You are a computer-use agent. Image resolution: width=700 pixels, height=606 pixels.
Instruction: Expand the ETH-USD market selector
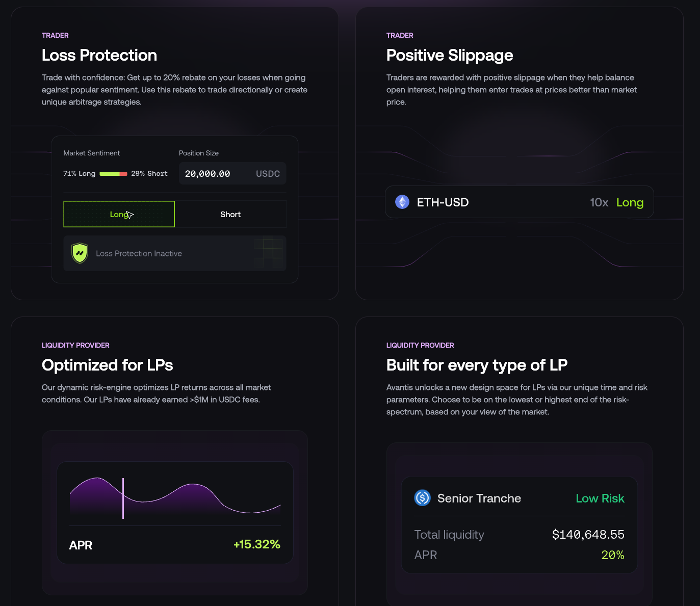point(442,202)
